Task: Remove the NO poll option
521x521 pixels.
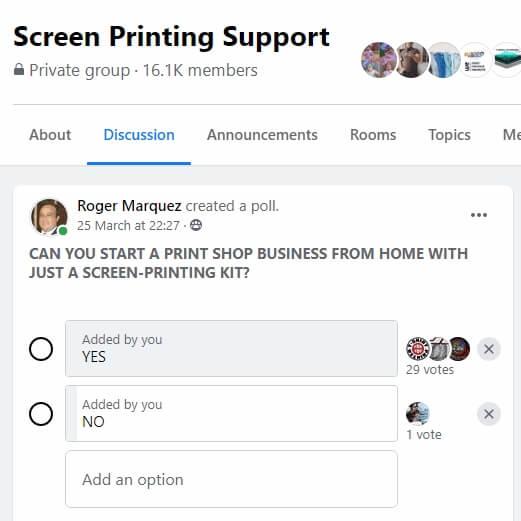Action: 489,414
